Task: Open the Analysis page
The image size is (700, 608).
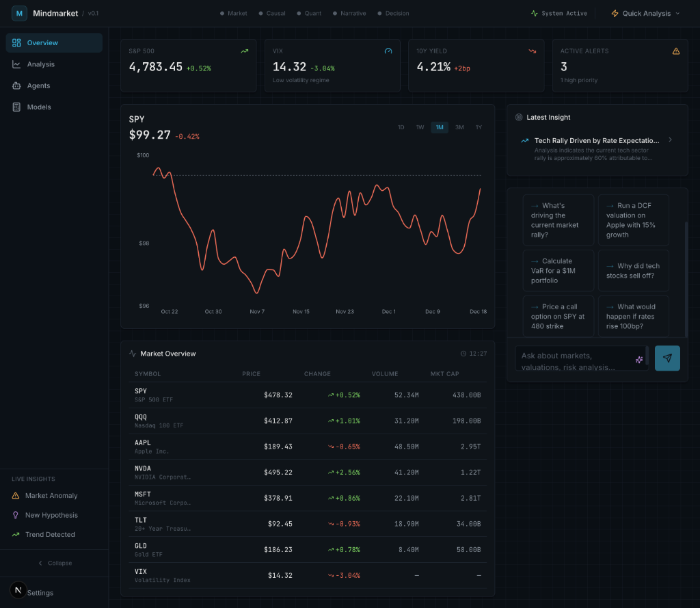Action: (x=55, y=64)
